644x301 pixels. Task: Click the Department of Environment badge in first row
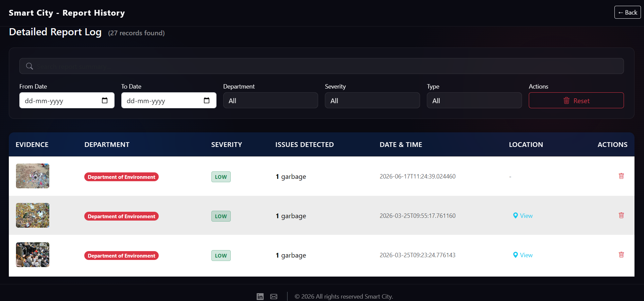pyautogui.click(x=121, y=177)
